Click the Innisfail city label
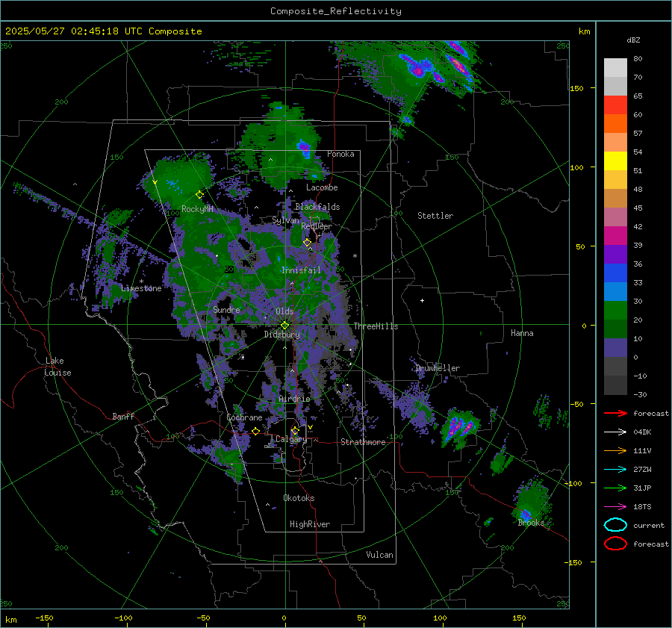This screenshot has width=672, height=628. tap(301, 270)
